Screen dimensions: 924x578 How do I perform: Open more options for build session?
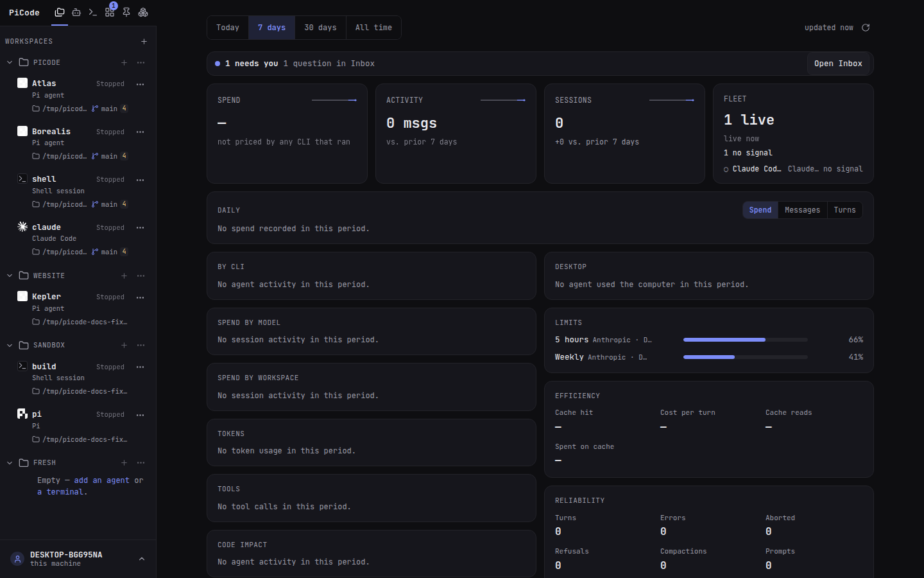140,367
